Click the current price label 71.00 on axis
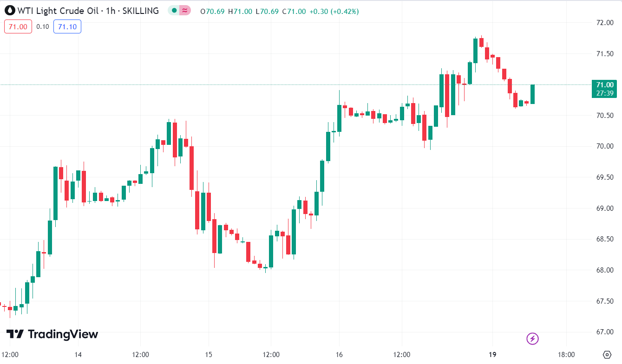 605,84
